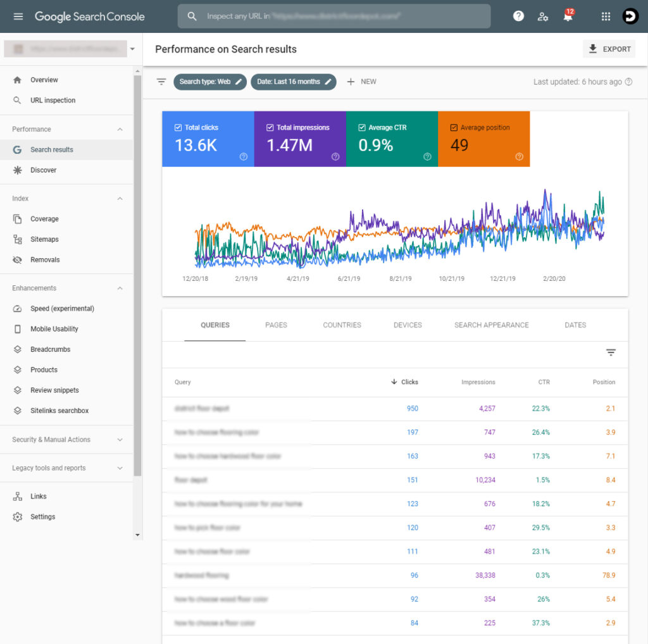This screenshot has height=644, width=648.
Task: Open help tooltip on Average position card
Action: 520,156
